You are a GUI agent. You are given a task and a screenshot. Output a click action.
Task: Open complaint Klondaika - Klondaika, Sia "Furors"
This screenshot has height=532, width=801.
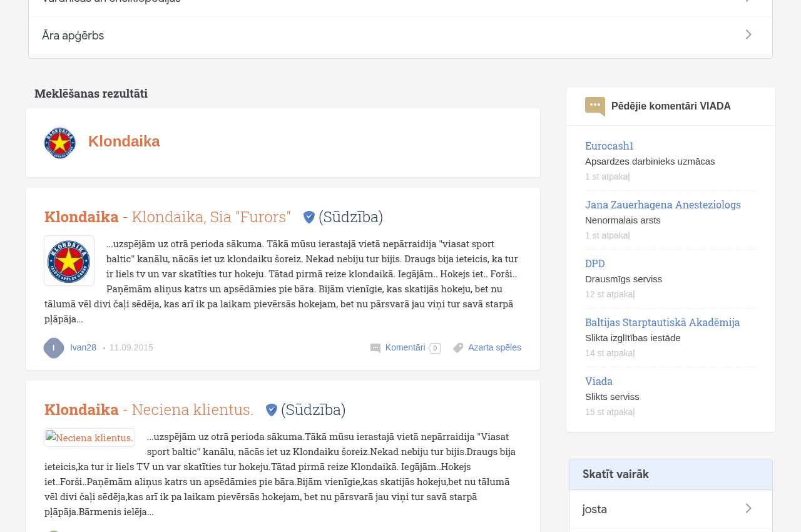(168, 217)
